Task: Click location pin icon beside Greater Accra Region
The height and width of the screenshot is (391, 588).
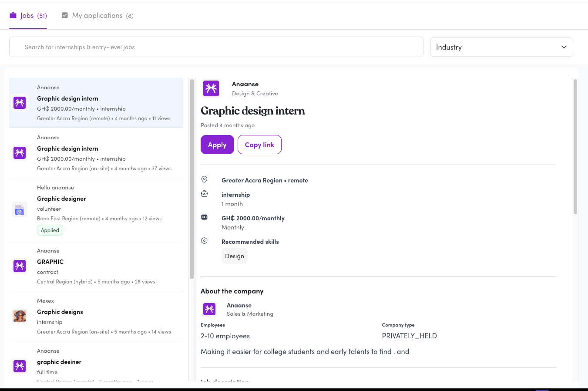Action: pyautogui.click(x=204, y=179)
